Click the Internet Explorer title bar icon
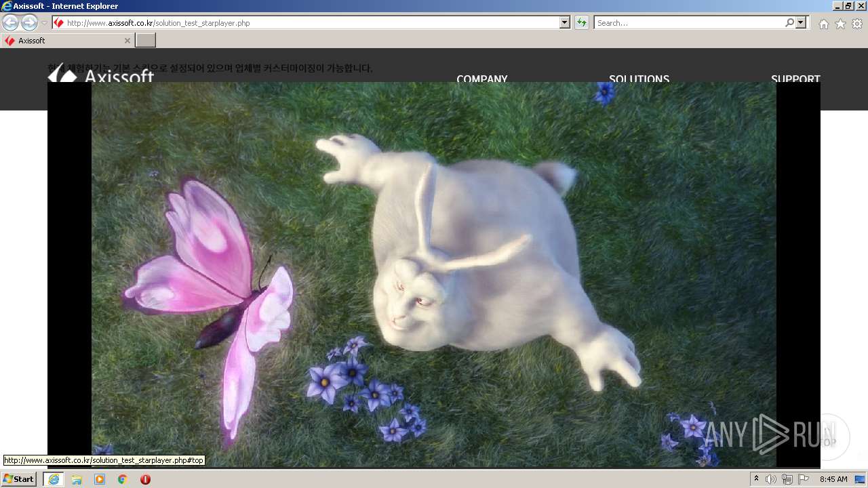The image size is (868, 488). 7,6
